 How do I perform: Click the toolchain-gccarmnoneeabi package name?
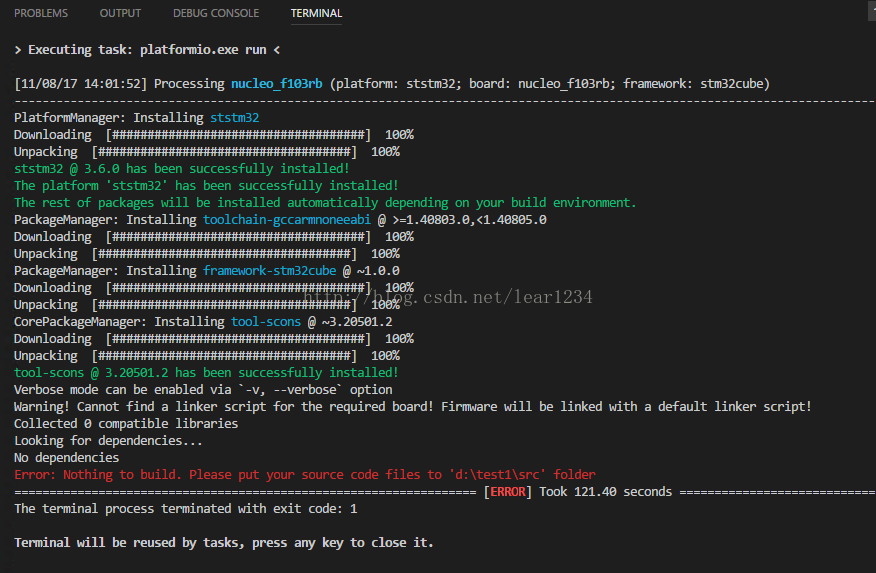click(287, 220)
